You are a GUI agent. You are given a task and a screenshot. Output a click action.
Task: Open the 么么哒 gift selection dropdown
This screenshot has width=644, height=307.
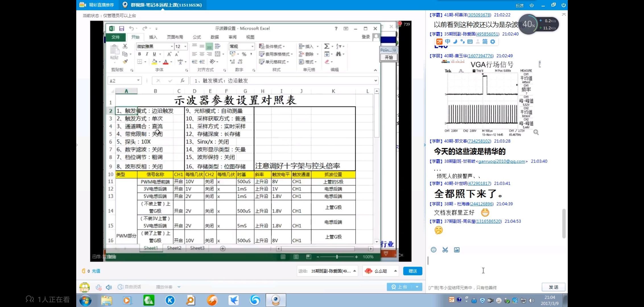tap(395, 271)
